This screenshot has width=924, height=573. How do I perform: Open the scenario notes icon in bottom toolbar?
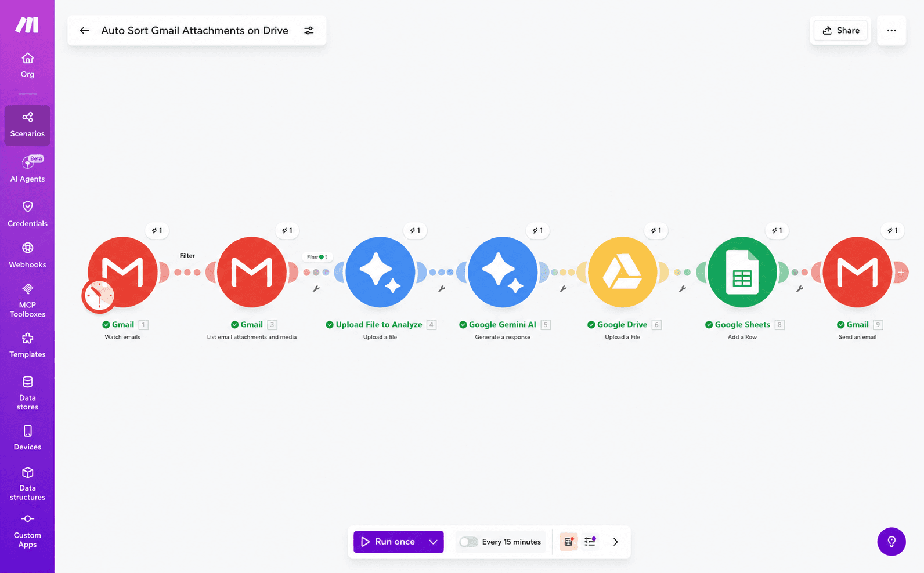(569, 542)
